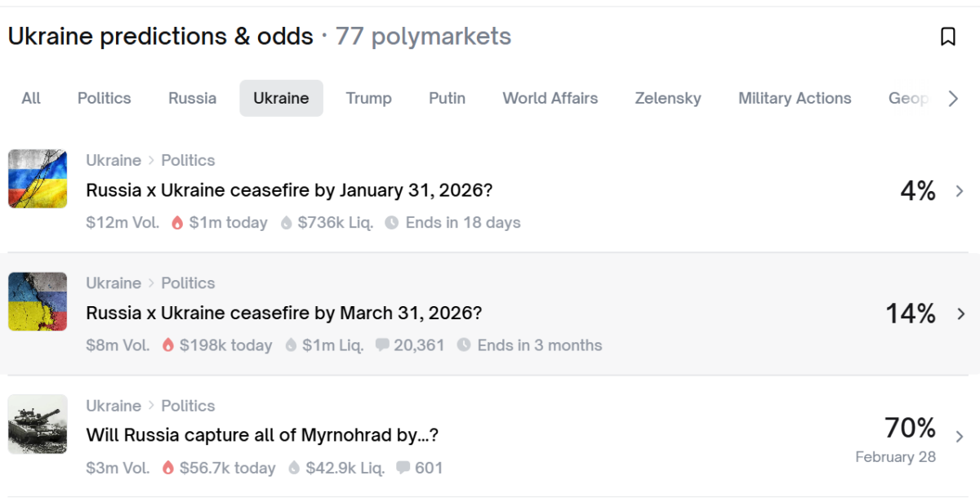980x498 pixels.
Task: Click the flame icon beside $56.7k today
Action: coord(168,468)
